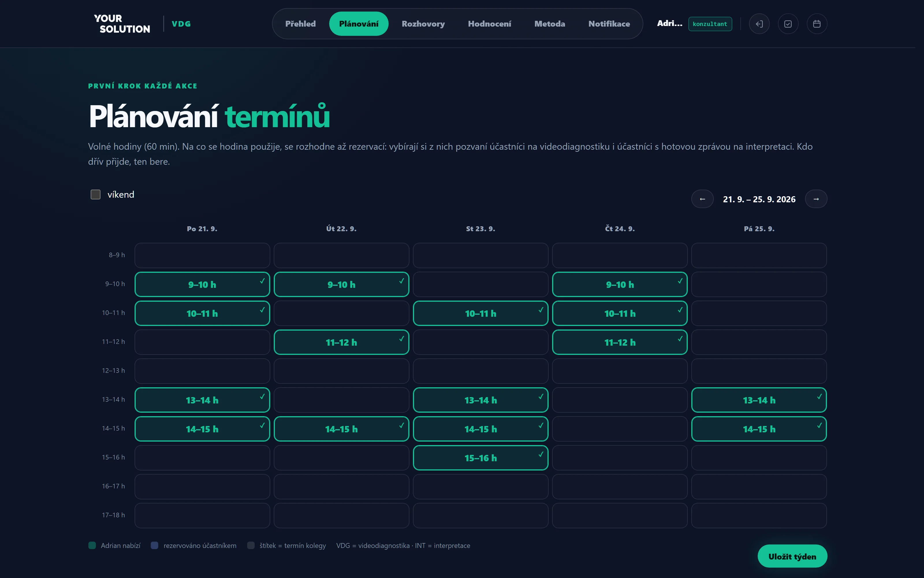
Task: Go to previous week with left arrow
Action: coord(702,199)
